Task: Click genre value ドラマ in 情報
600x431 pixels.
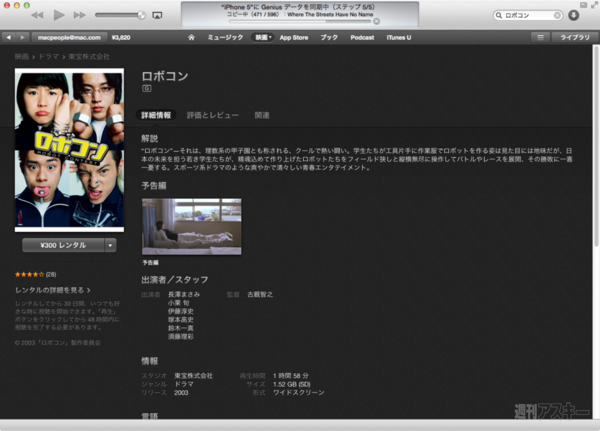Action: 184,384
